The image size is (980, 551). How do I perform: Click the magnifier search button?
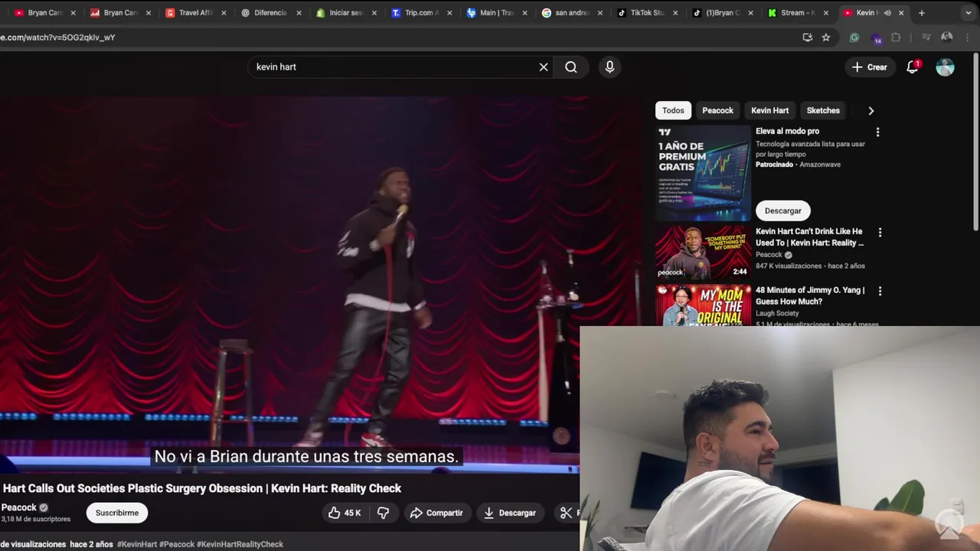click(571, 67)
